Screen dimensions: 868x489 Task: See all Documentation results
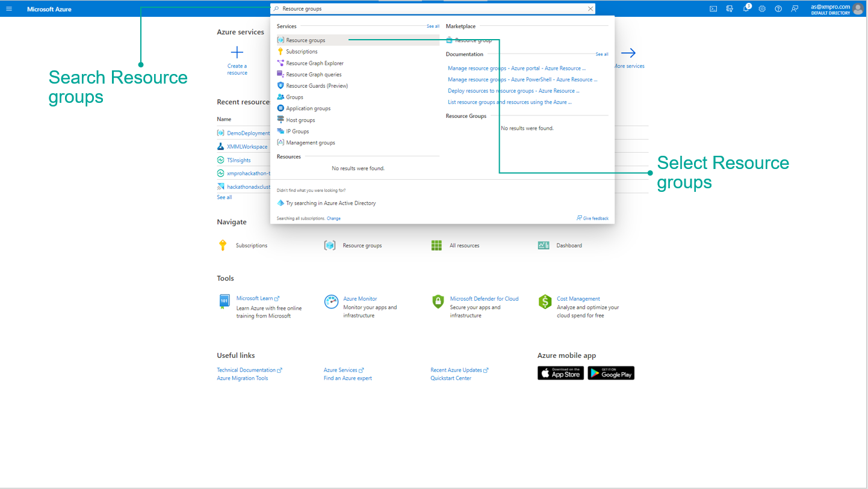[x=602, y=54]
